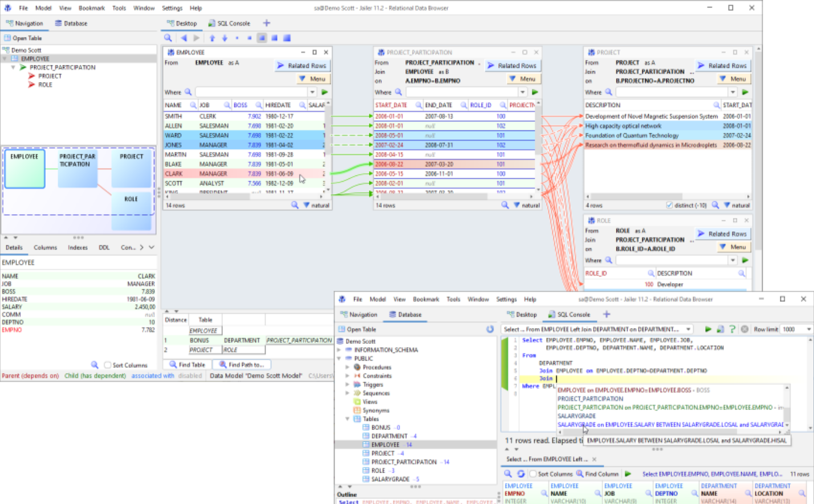
Task: Click the back navigation arrow in Desktop toolbar
Action: (x=184, y=38)
